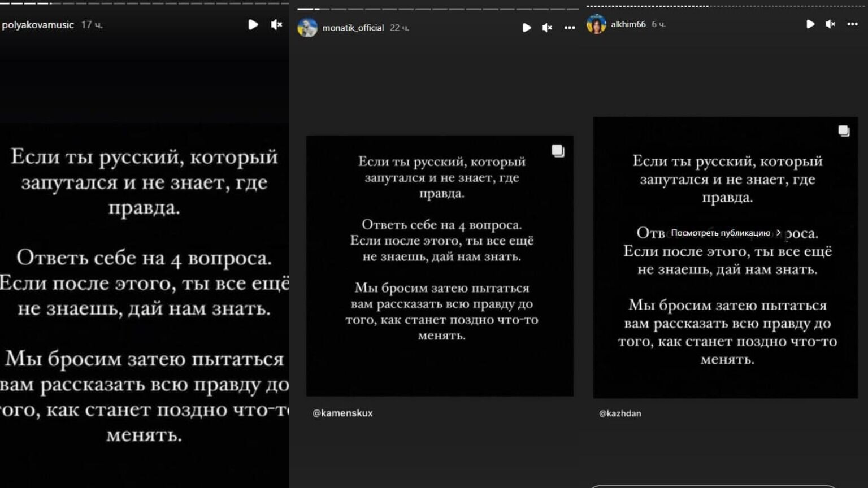Play the monatik_official story

click(527, 27)
